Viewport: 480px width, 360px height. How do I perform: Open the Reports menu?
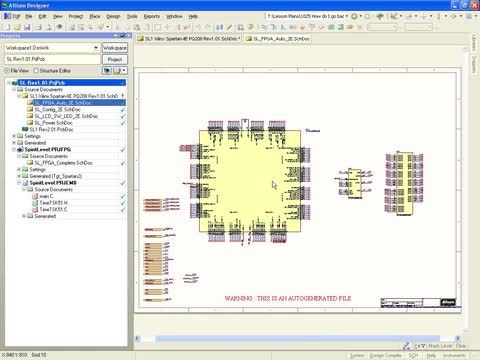[x=152, y=16]
